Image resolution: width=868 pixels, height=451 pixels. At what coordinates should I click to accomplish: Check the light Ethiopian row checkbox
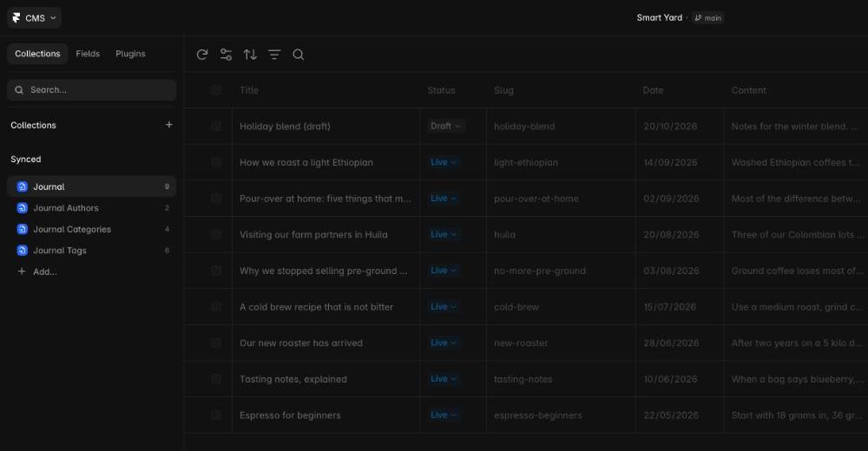coord(216,162)
